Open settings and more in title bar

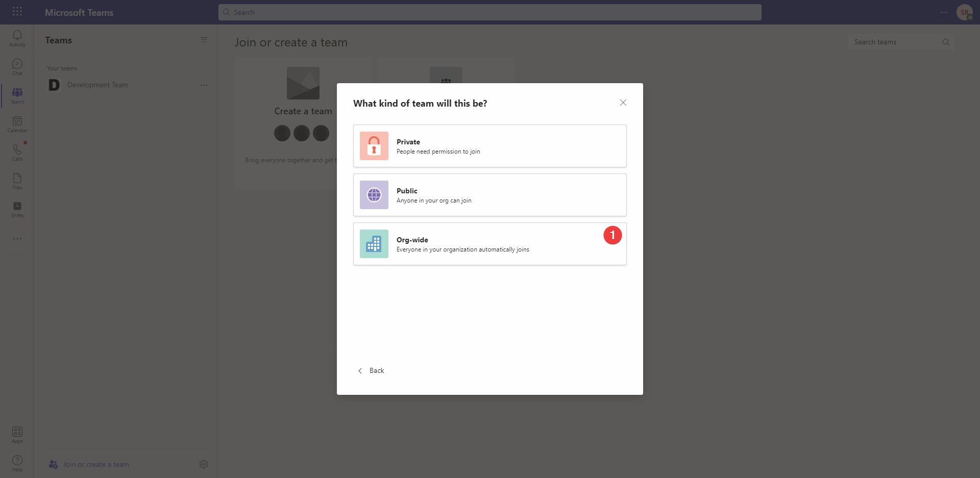point(944,12)
